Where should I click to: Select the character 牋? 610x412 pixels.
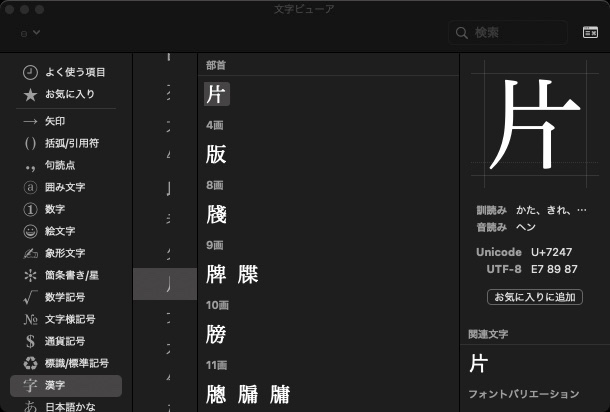point(216,214)
